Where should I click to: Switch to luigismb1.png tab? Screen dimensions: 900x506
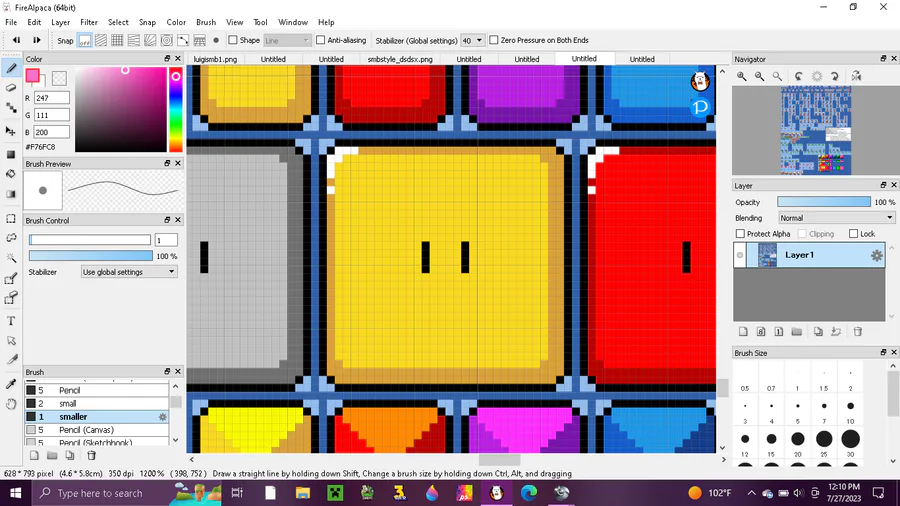[x=215, y=59]
